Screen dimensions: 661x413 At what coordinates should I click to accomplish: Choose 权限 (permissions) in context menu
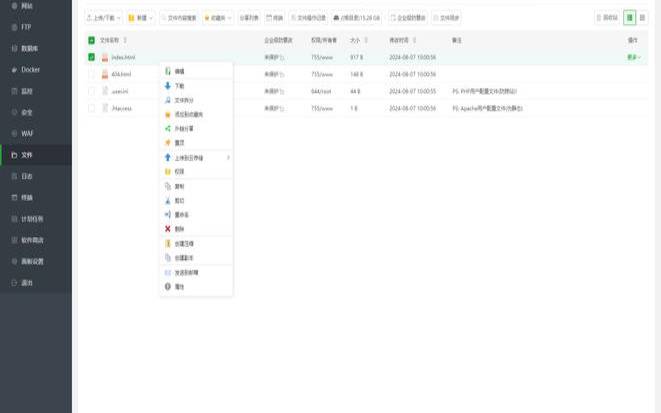196,172
